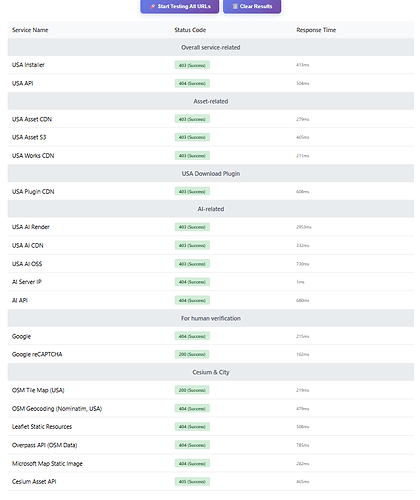The height and width of the screenshot is (500, 420).
Task: Click the USA Plugin CDN status badge
Action: pyautogui.click(x=192, y=191)
